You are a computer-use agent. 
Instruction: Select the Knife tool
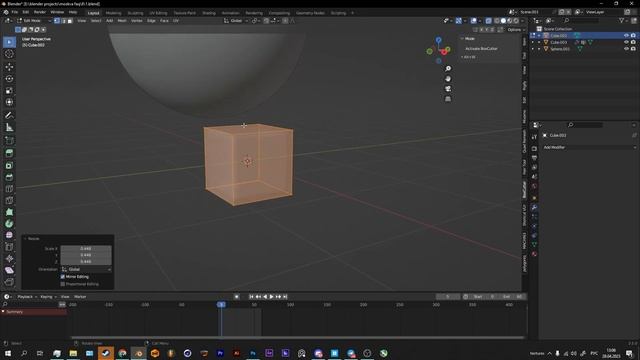coord(9,200)
